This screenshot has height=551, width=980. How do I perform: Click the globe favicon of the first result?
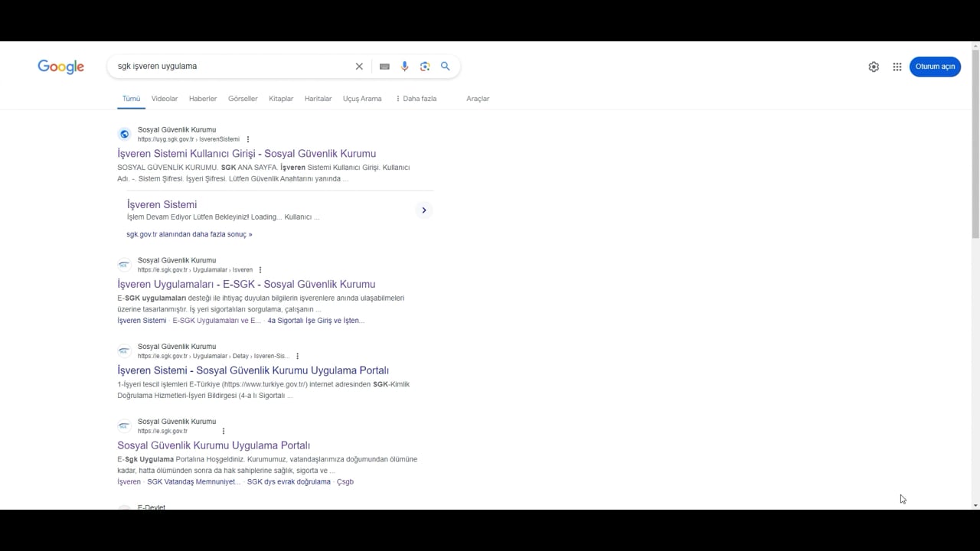(x=125, y=135)
